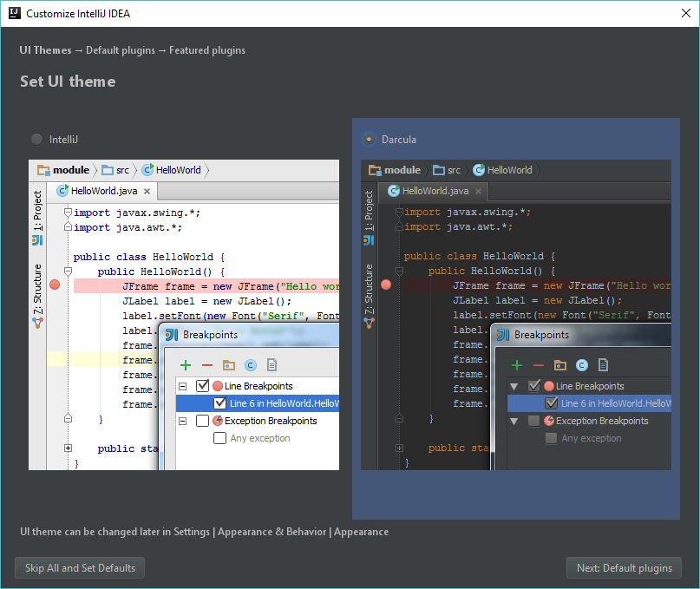The image size is (700, 589).
Task: Click the folder group icon in light Breakpoints toolbar
Action: point(229,365)
